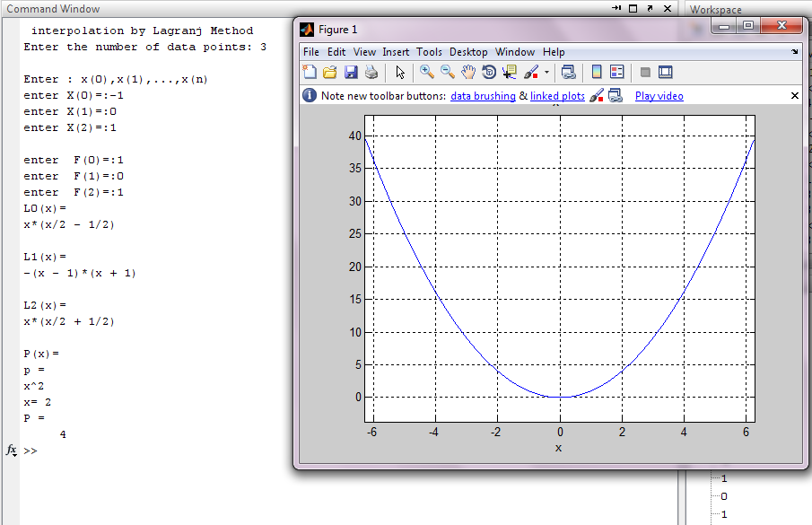Click the Open File folder icon
The width and height of the screenshot is (812, 525).
330,73
